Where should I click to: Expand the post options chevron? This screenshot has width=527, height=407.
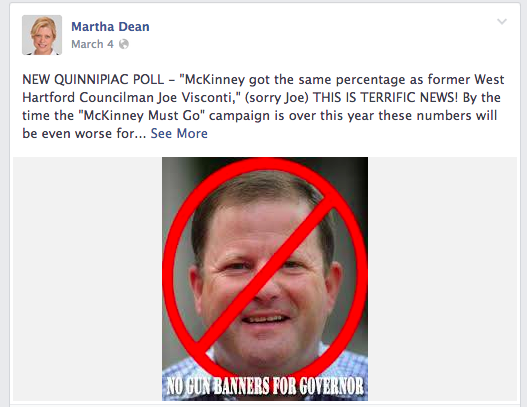tap(502, 22)
